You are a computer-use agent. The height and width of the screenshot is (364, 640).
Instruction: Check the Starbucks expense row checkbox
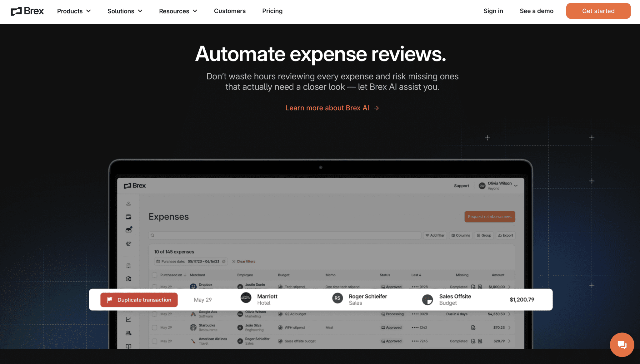coord(154,327)
